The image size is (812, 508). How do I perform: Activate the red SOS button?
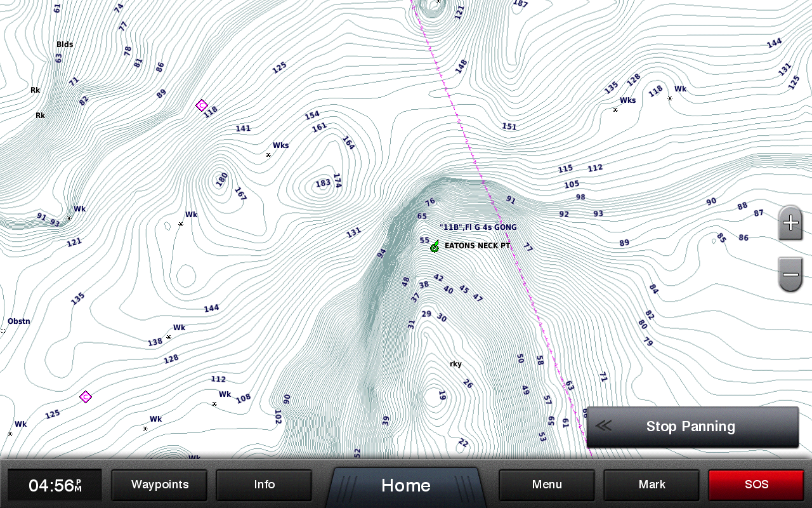coord(756,485)
